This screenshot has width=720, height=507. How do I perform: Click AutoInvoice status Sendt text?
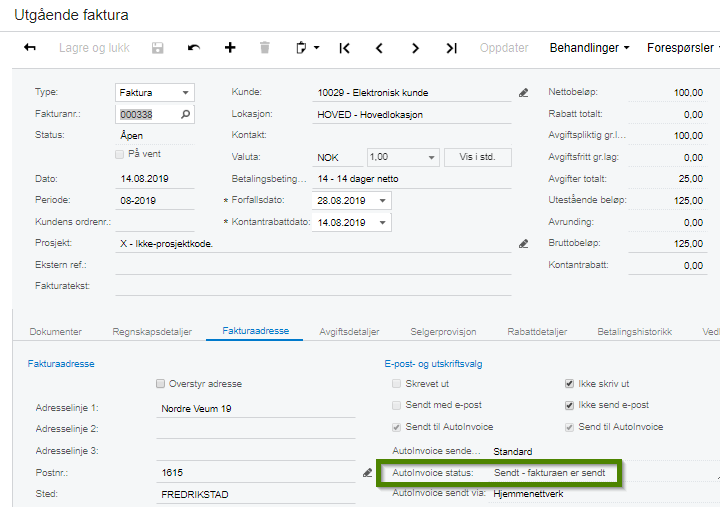coord(549,473)
